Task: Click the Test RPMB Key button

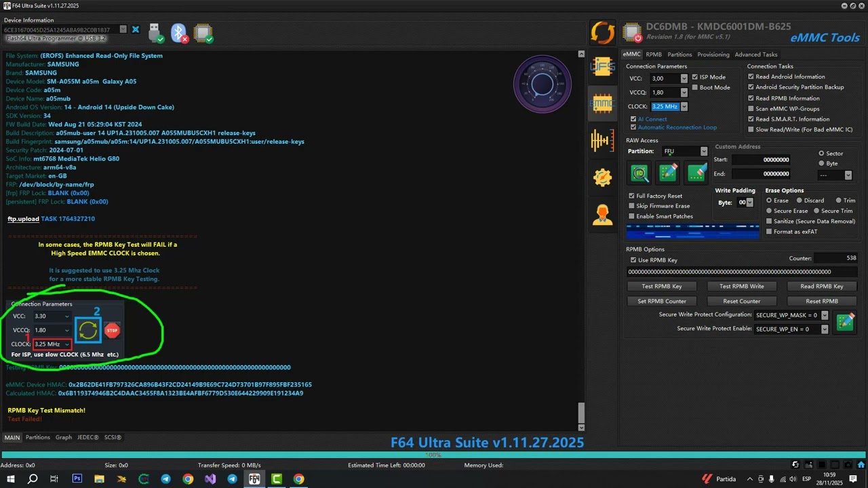Action: (x=662, y=286)
